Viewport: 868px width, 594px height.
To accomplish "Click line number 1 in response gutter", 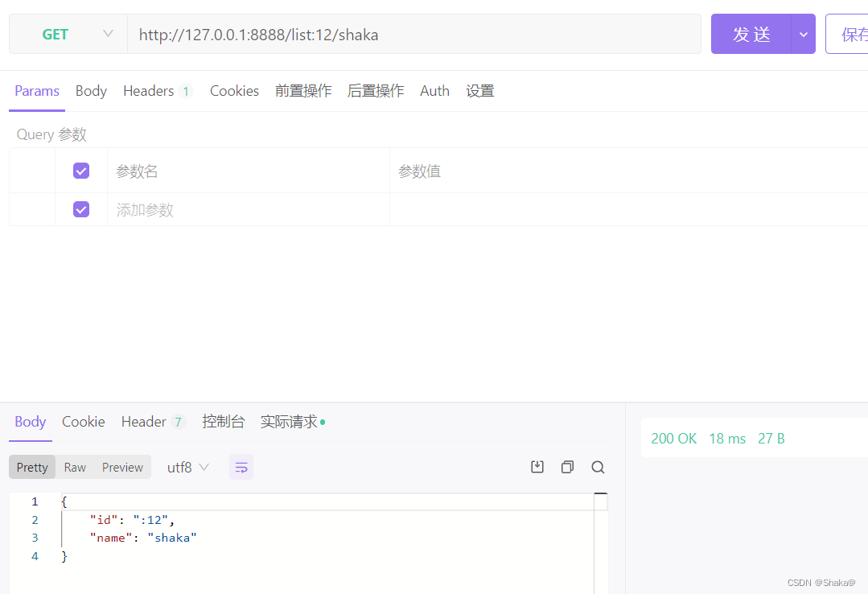I will tap(35, 501).
